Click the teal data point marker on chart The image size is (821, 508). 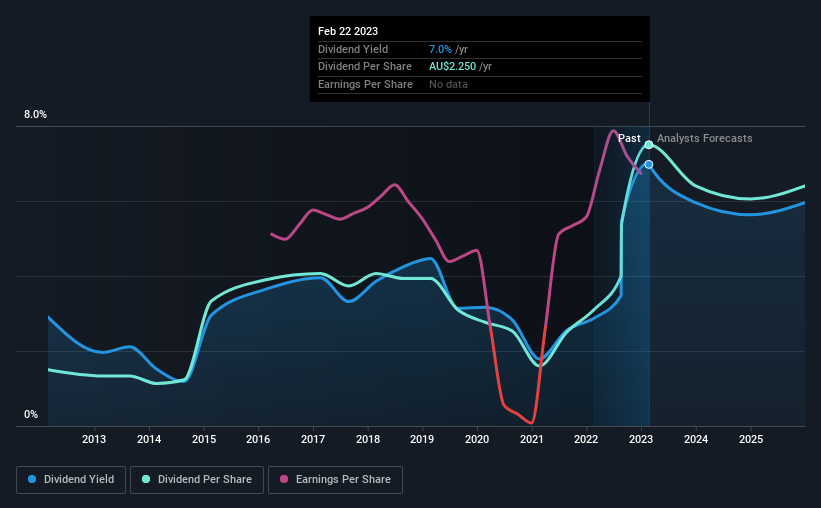(x=649, y=145)
